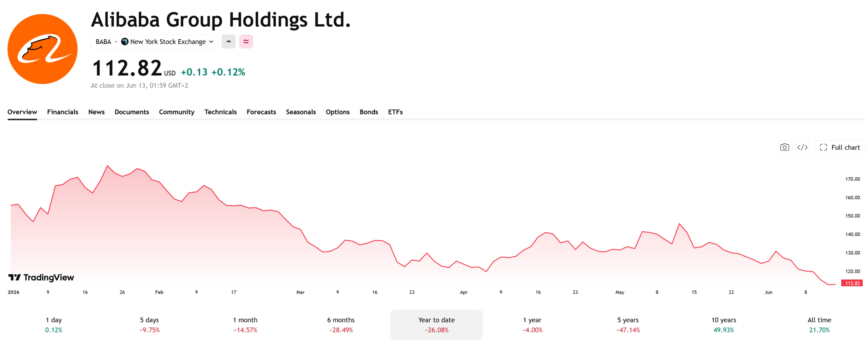This screenshot has height=342, width=868.
Task: Click the 'Mar' date axis label
Action: pyautogui.click(x=300, y=292)
